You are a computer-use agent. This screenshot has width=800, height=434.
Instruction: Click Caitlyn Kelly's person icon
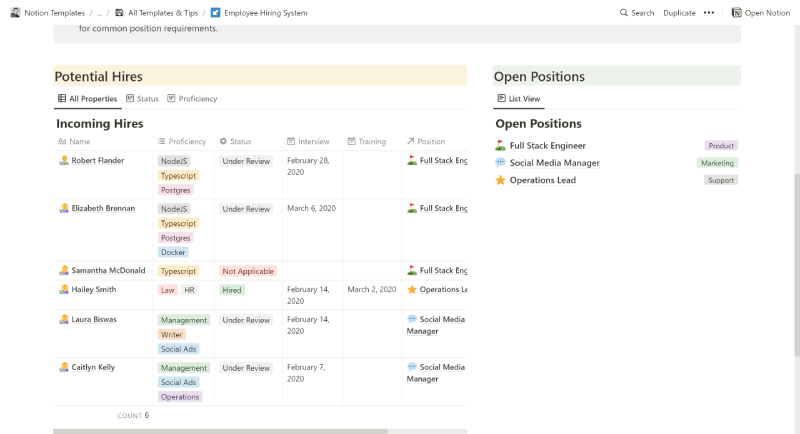(x=64, y=367)
